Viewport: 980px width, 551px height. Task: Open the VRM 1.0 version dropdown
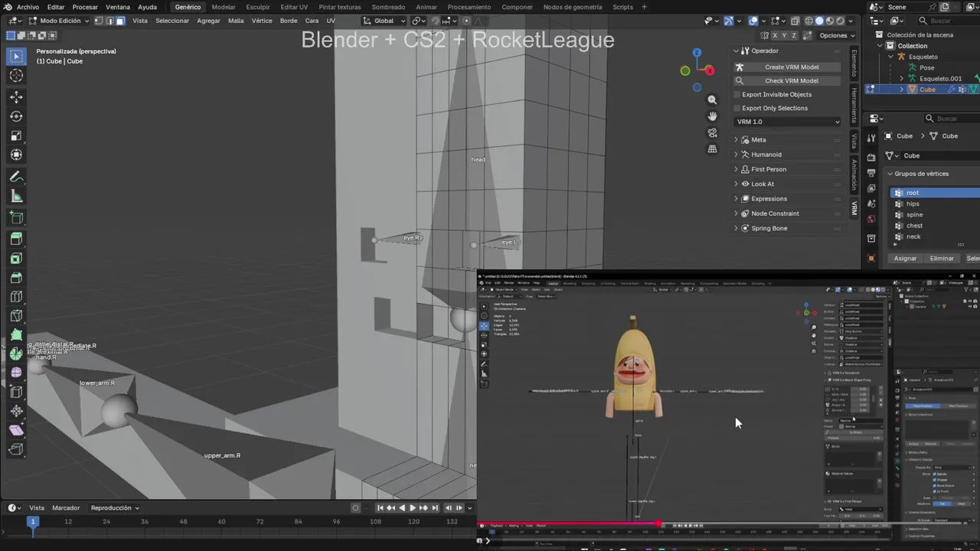tap(788, 122)
